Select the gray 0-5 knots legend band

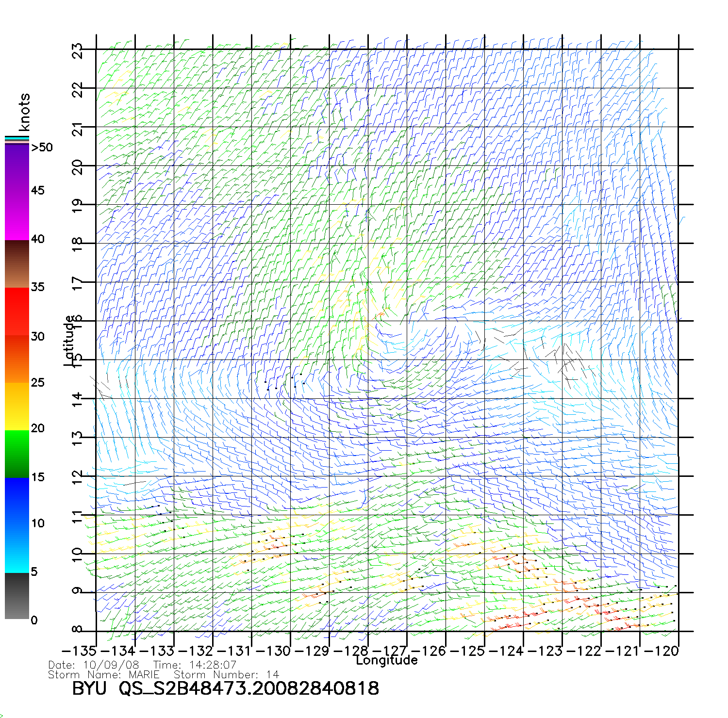(17, 596)
